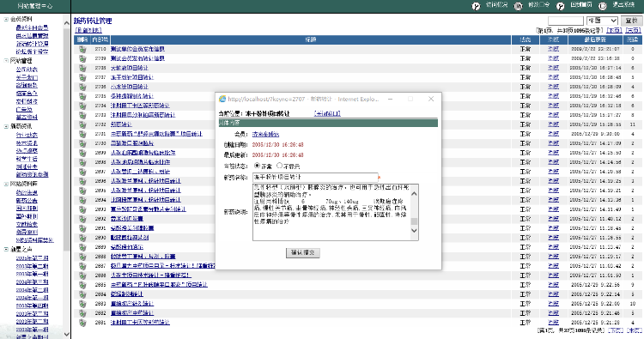Click the delete icon for row 2709

point(82,58)
